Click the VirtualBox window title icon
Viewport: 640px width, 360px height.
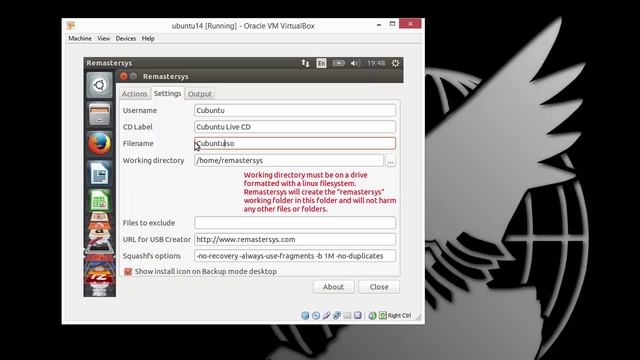(71, 25)
